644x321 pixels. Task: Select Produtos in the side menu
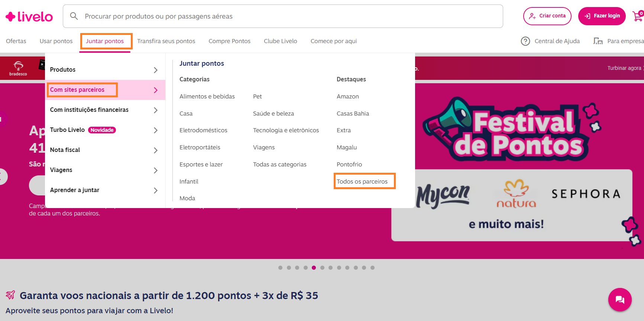63,69
